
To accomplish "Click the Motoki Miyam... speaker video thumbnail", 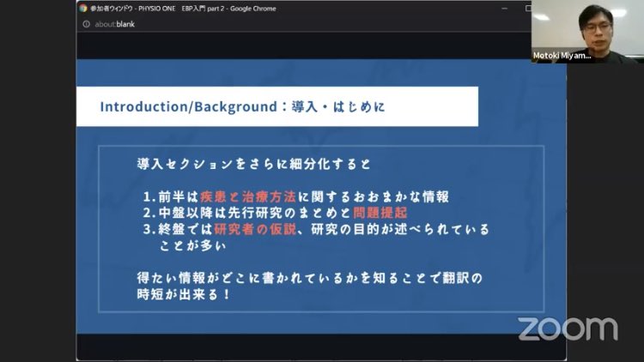I will [x=587, y=31].
